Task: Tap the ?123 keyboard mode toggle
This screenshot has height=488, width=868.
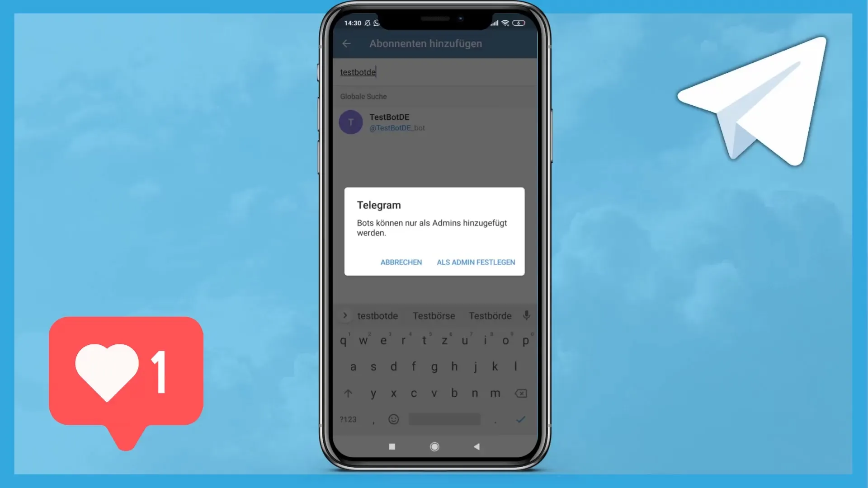Action: (348, 419)
